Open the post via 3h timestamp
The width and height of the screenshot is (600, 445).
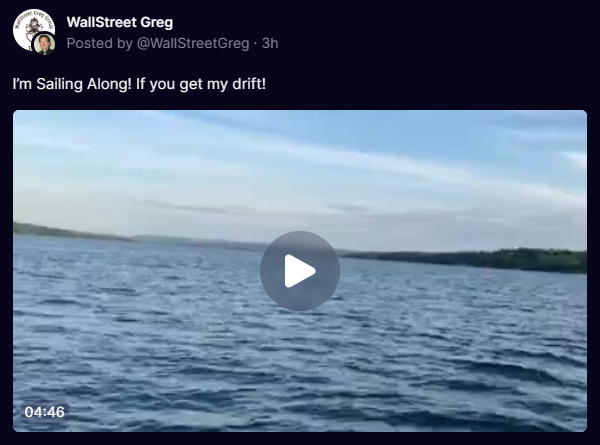[x=270, y=43]
